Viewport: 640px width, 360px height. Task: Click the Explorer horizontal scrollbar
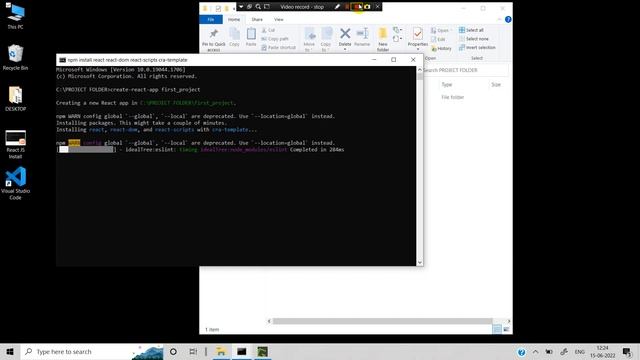pyautogui.click(x=382, y=321)
